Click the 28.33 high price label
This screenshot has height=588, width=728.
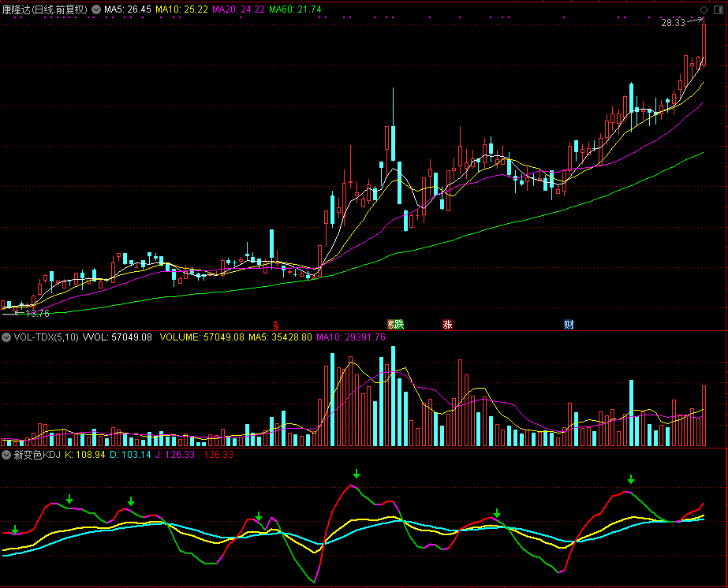[674, 23]
